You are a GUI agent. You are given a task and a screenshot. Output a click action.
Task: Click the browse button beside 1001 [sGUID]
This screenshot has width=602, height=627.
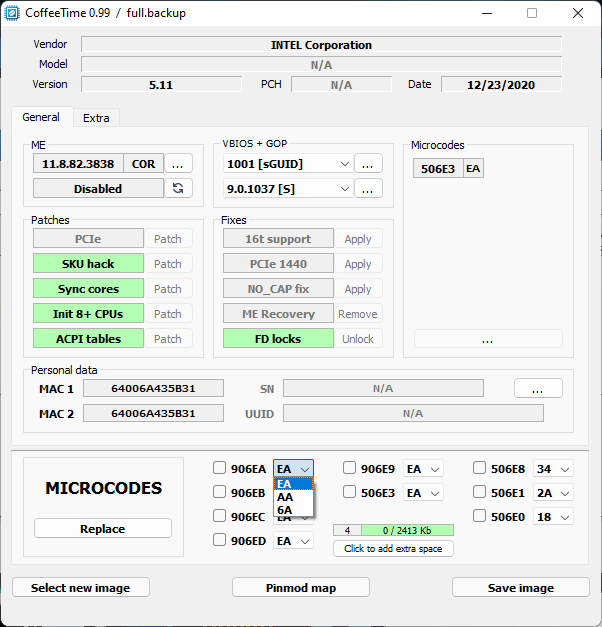tap(368, 164)
